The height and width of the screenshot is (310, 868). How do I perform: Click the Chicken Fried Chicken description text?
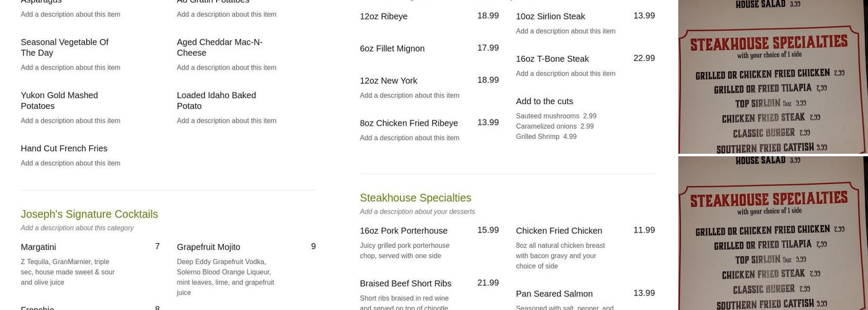(560, 255)
